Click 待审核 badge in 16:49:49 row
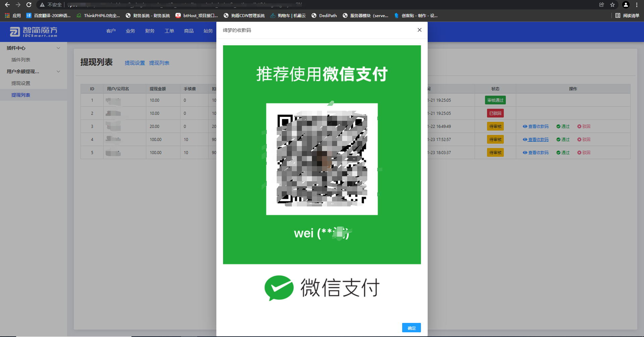The width and height of the screenshot is (644, 337). point(495,126)
